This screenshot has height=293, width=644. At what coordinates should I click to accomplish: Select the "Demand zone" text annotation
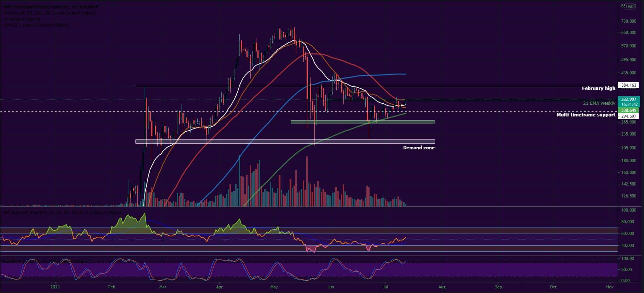(x=419, y=148)
